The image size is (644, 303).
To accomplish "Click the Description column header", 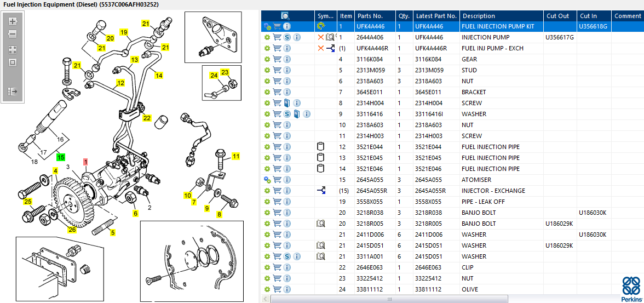I will click(502, 16).
